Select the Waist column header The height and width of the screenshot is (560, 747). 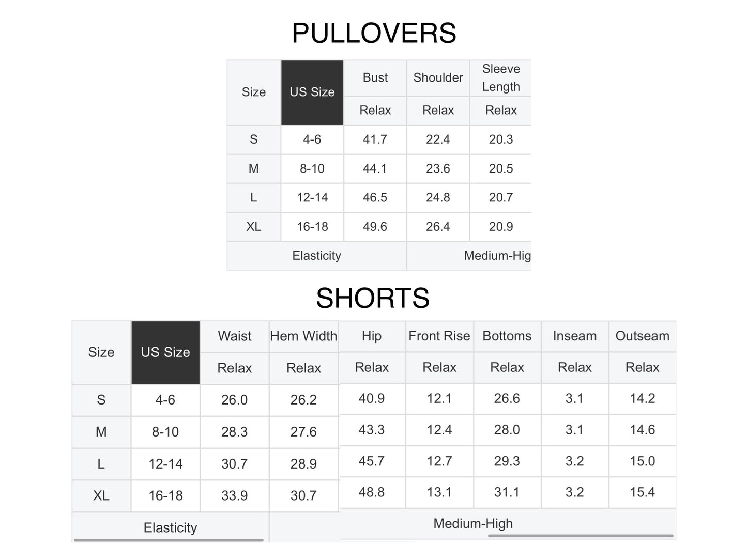pos(235,336)
